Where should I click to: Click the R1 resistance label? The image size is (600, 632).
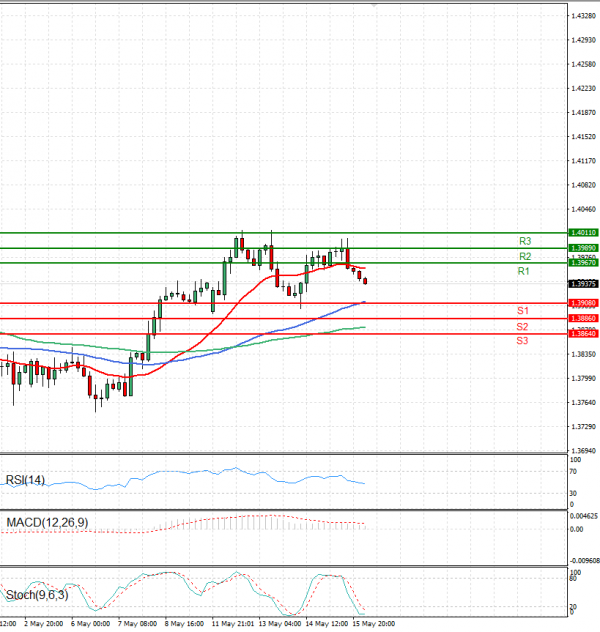click(x=524, y=271)
